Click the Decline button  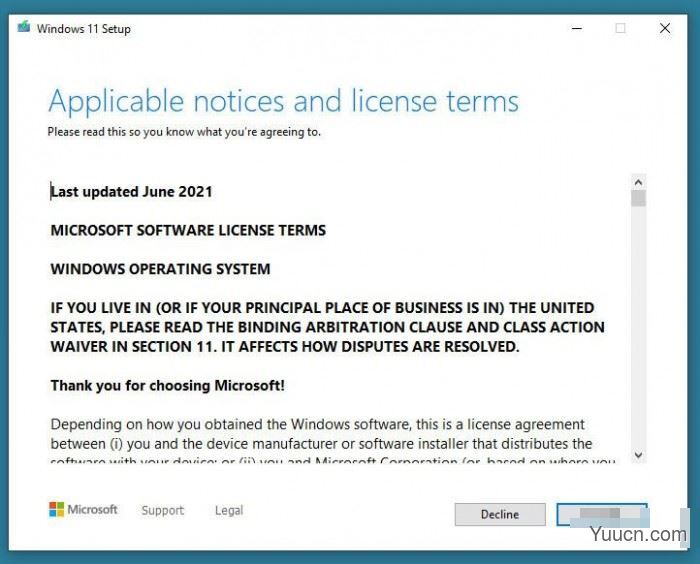pos(500,514)
